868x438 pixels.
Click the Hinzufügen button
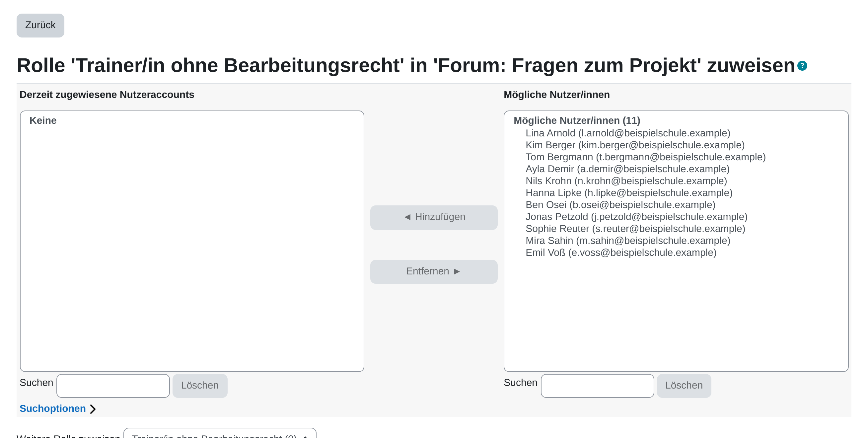tap(434, 217)
